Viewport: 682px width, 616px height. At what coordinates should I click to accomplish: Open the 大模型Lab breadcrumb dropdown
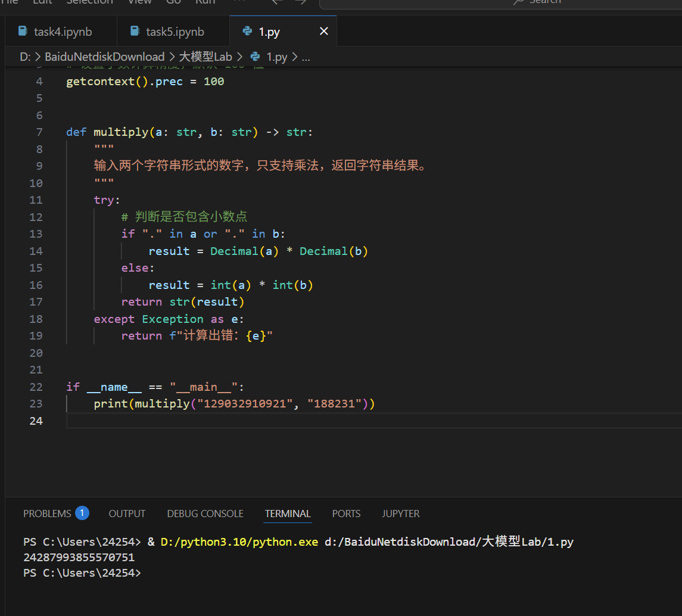point(205,56)
